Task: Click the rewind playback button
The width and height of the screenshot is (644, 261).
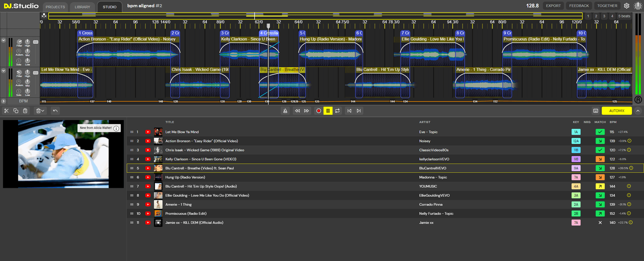Action: 298,111
